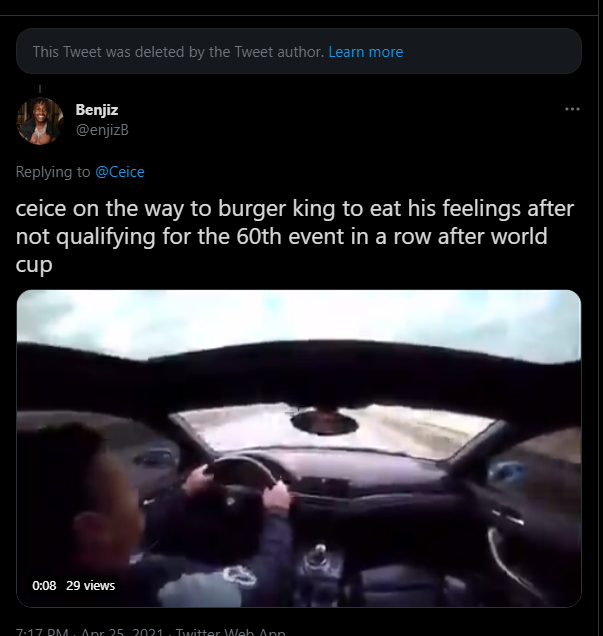Open the @enjizB handle profile

[103, 129]
